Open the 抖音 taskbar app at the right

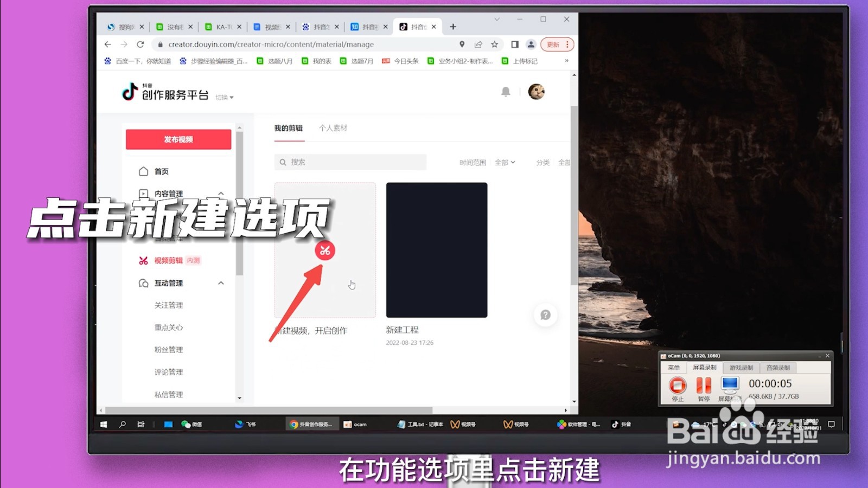point(622,425)
